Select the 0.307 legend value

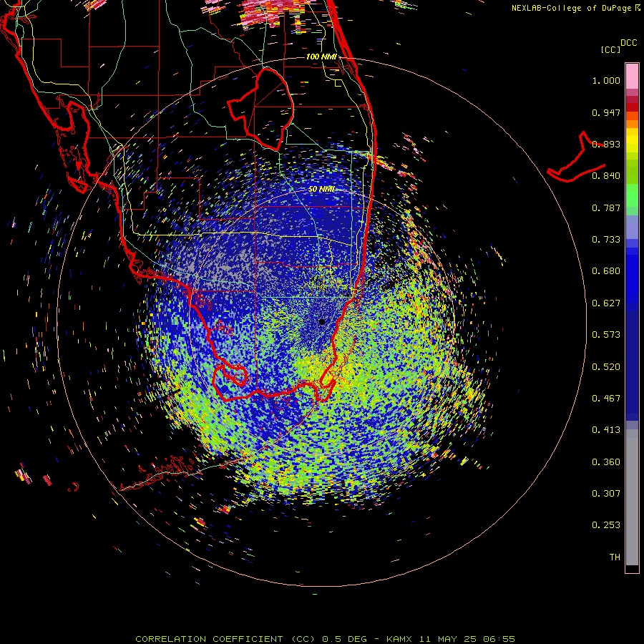[606, 494]
